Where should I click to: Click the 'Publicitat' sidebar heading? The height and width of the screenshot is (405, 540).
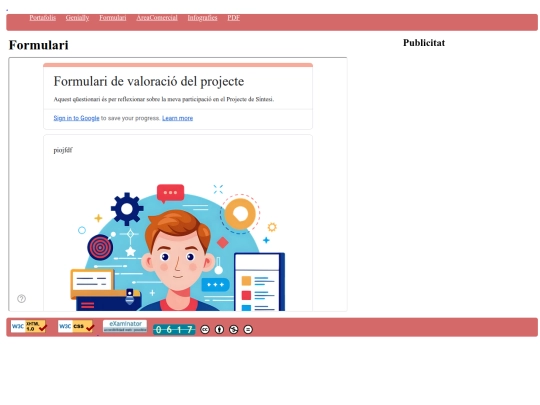424,43
